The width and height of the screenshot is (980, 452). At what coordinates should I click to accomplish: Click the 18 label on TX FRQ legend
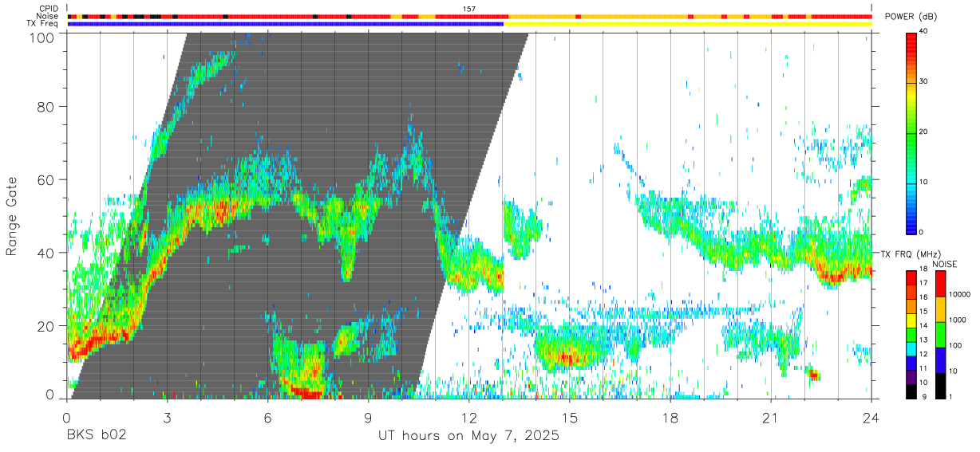coord(923,269)
